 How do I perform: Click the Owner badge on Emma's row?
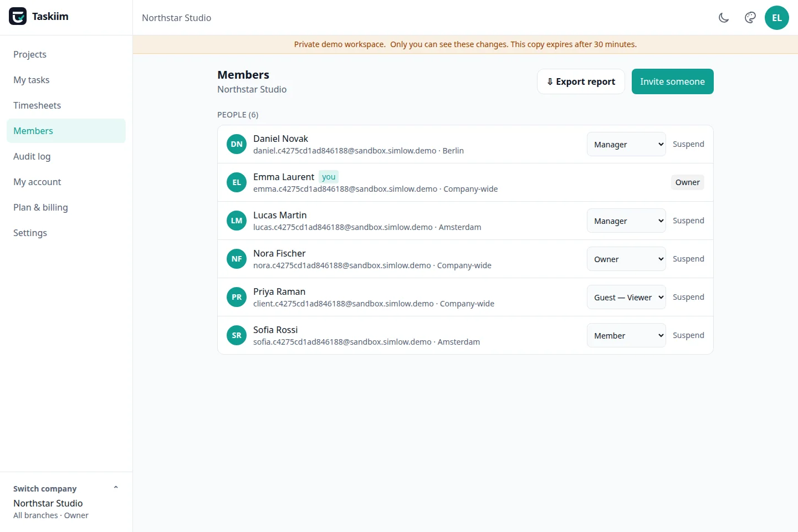pyautogui.click(x=688, y=182)
